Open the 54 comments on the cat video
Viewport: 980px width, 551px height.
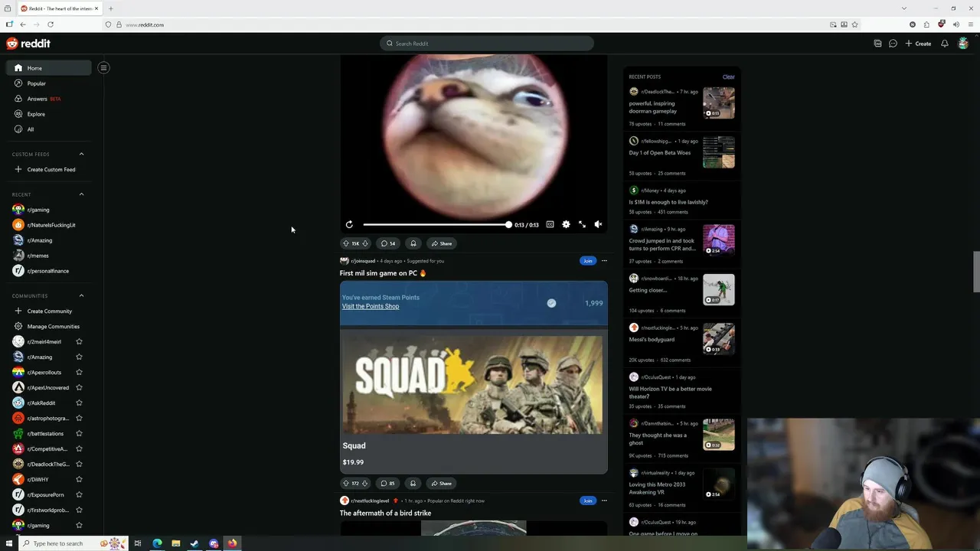pyautogui.click(x=388, y=243)
